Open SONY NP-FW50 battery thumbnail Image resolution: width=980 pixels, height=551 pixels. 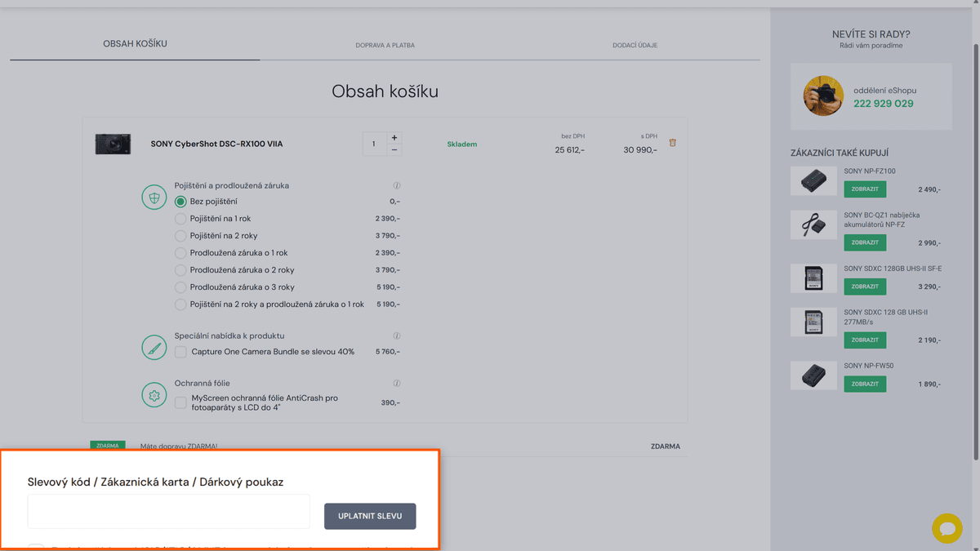[813, 375]
